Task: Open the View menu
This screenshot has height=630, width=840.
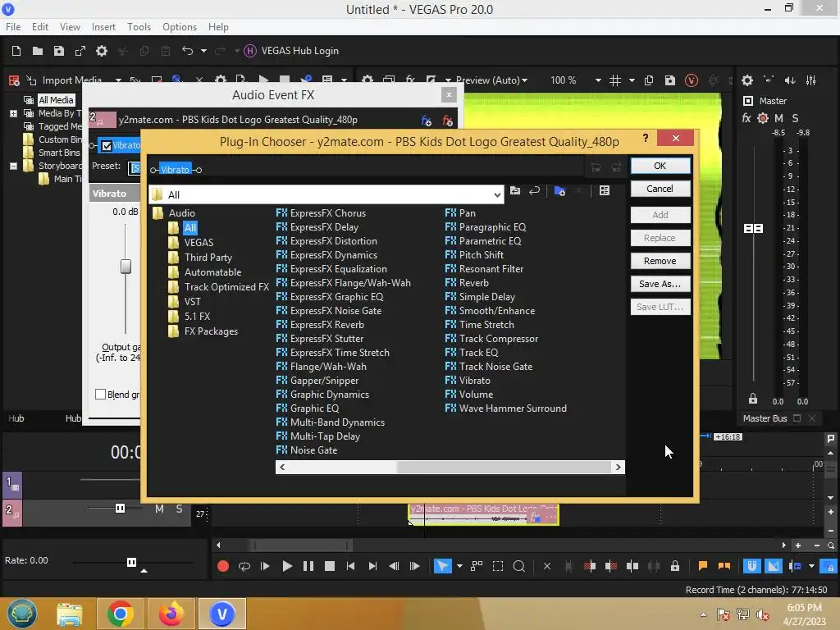Action: coord(71,27)
